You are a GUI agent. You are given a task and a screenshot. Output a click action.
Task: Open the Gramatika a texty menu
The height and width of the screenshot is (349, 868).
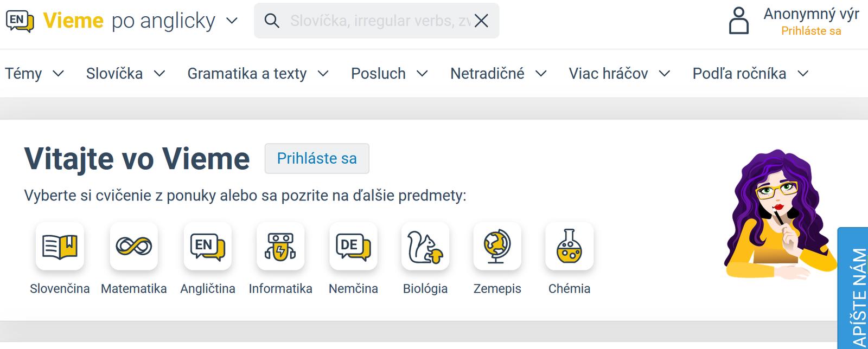(258, 74)
